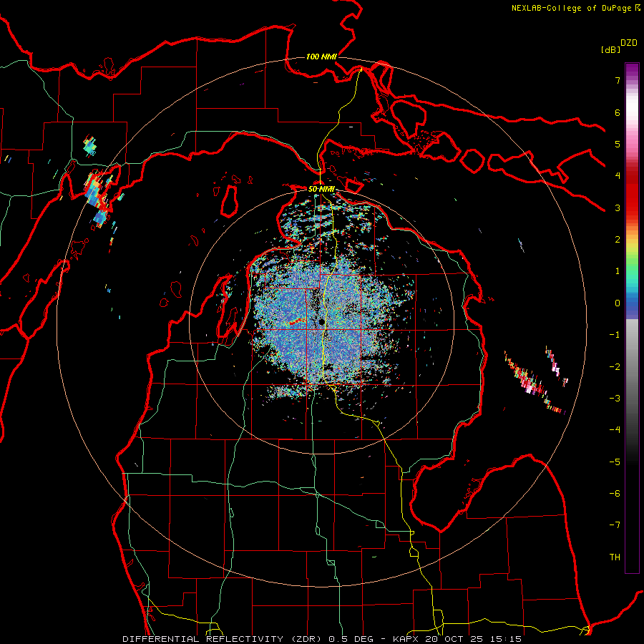Click the DZD color scale title
The width and height of the screenshot is (644, 644).
click(x=629, y=43)
